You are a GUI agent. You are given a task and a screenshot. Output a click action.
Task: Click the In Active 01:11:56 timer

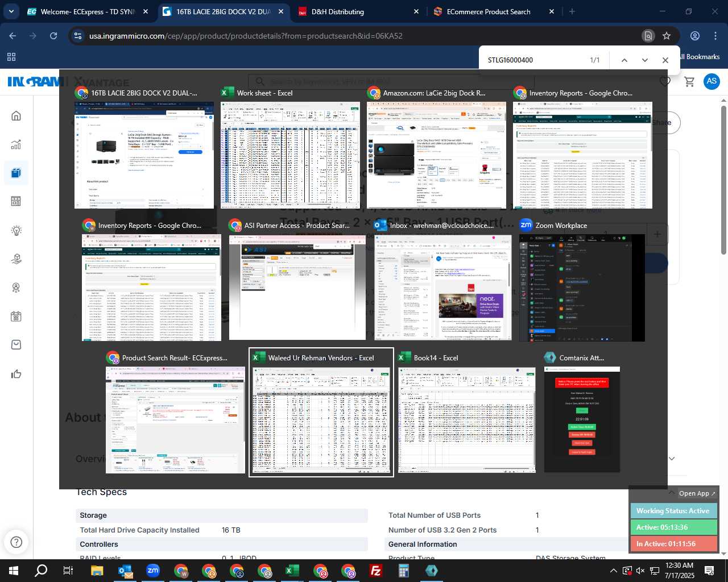(x=673, y=544)
